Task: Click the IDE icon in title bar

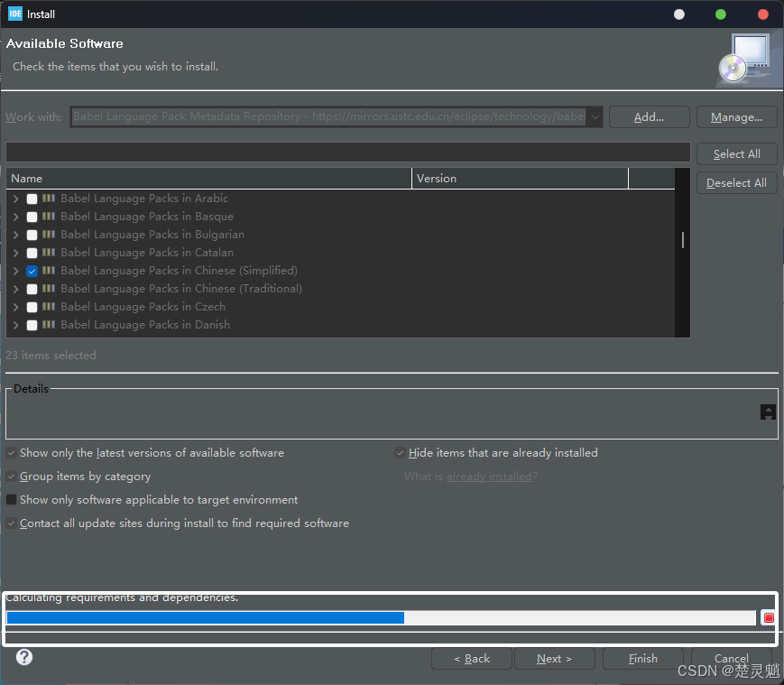Action: point(15,14)
